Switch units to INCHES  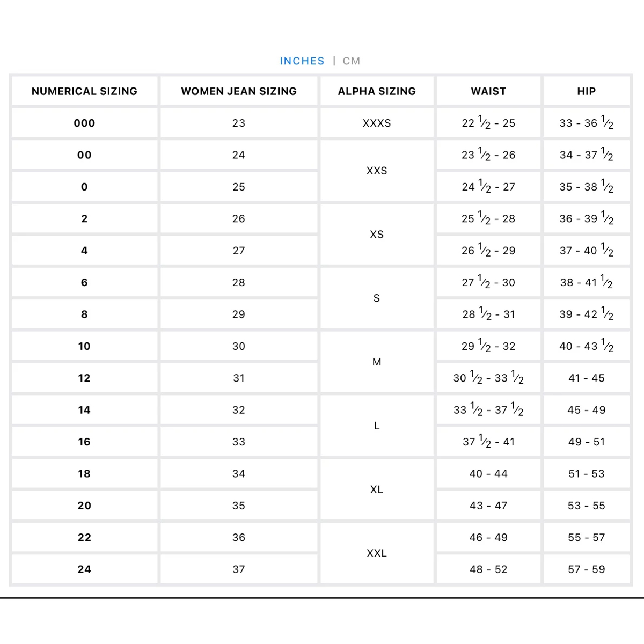[x=302, y=61]
